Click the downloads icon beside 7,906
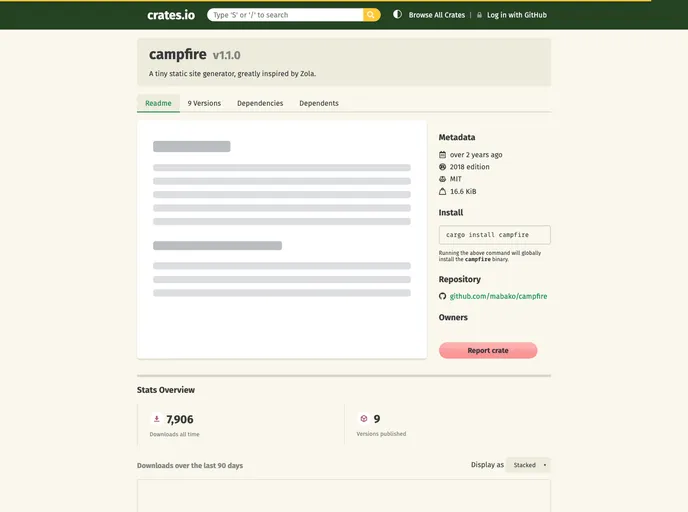688x512 pixels. [x=157, y=419]
